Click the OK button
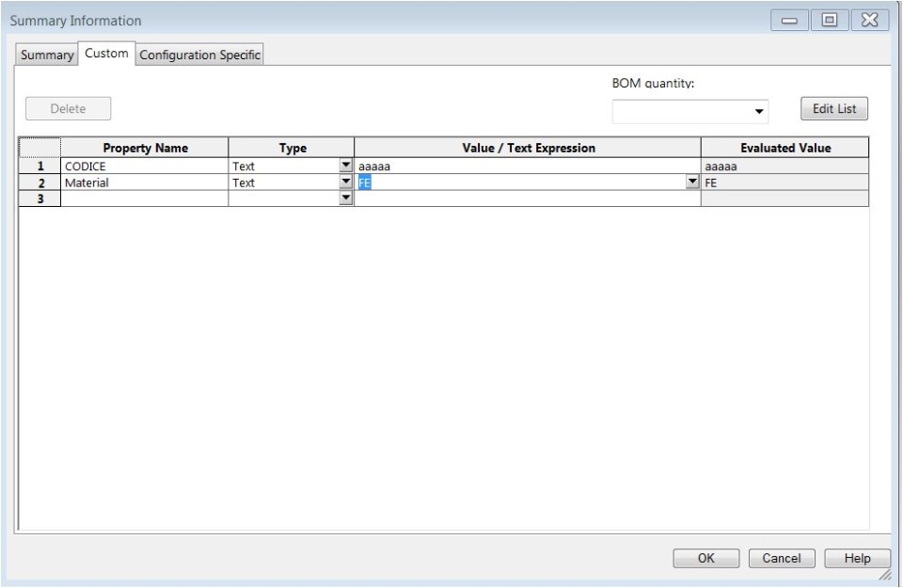The height and width of the screenshot is (588, 903). tap(706, 558)
